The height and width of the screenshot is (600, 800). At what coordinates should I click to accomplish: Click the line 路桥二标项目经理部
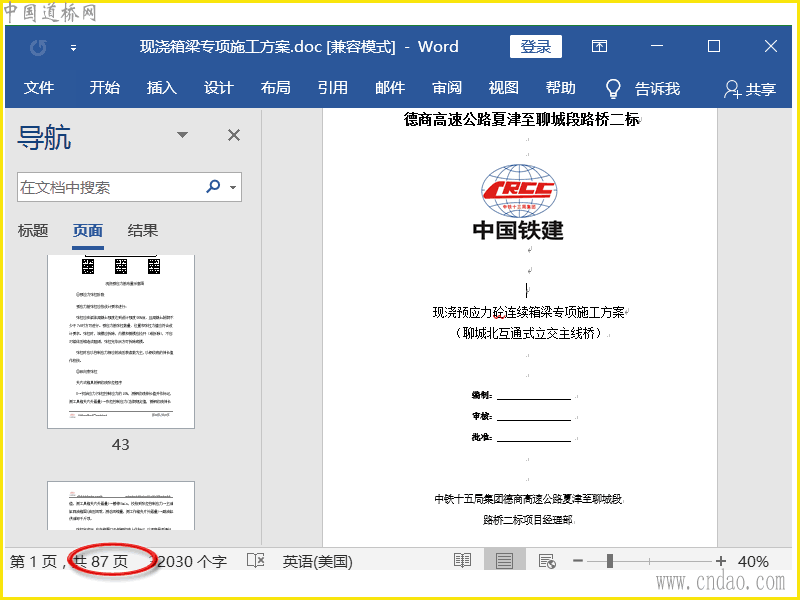click(528, 520)
